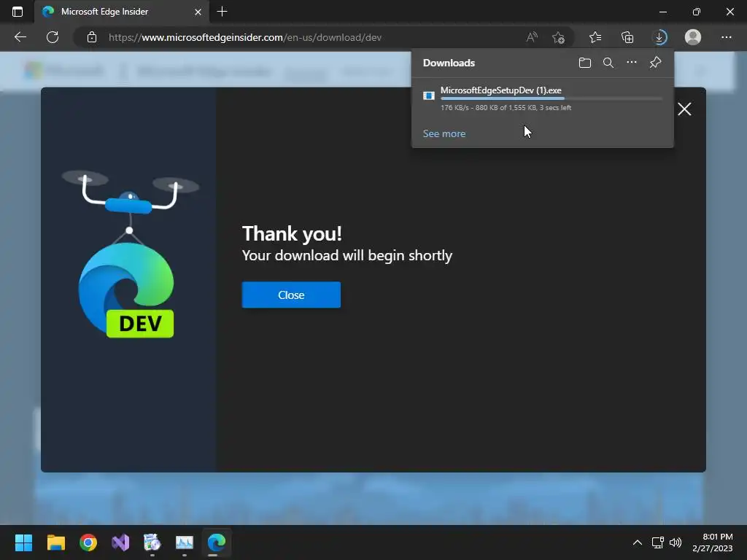Image resolution: width=747 pixels, height=560 pixels.
Task: Close the Thank you dialog with the X
Action: [x=684, y=109]
